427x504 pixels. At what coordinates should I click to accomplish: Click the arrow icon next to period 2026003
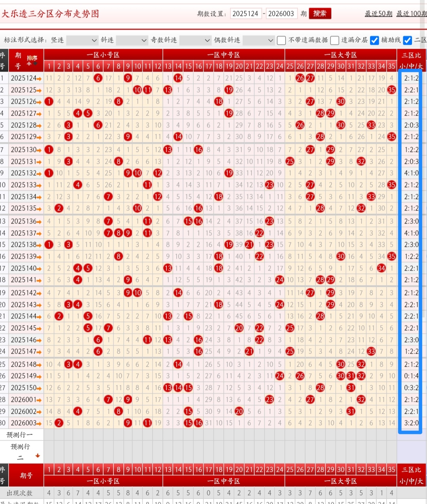pos(39,423)
